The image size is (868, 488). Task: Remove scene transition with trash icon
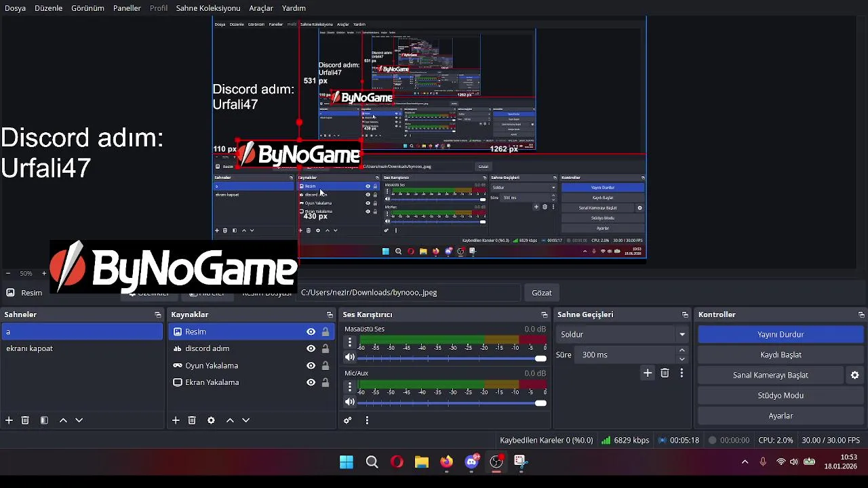coord(665,373)
